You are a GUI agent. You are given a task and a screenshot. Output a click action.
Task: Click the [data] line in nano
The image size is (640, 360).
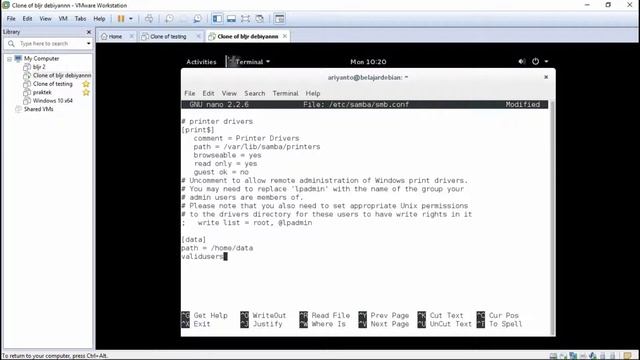(x=193, y=240)
